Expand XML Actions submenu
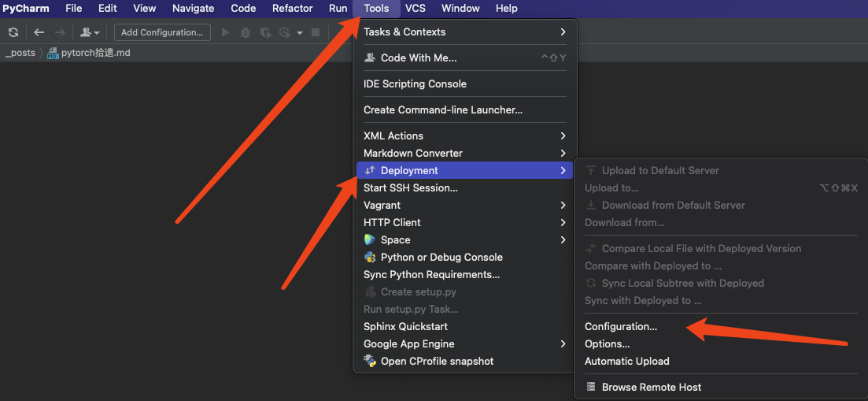868x401 pixels. (465, 136)
